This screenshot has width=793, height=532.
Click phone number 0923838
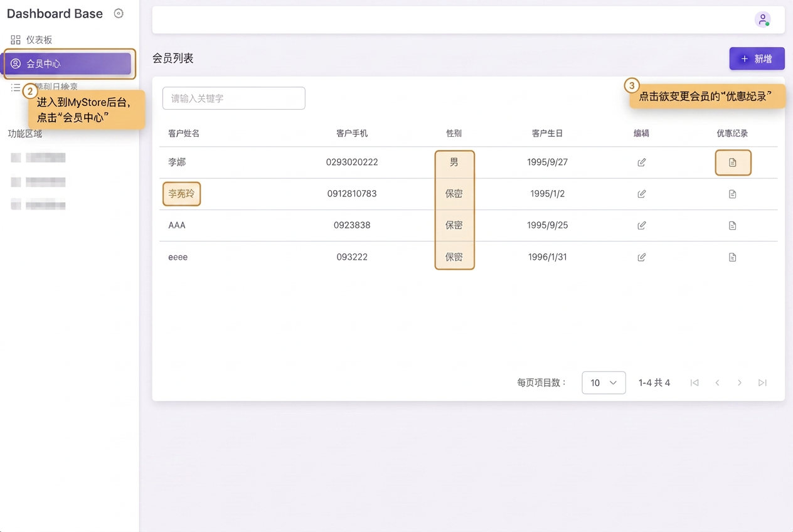pos(352,225)
